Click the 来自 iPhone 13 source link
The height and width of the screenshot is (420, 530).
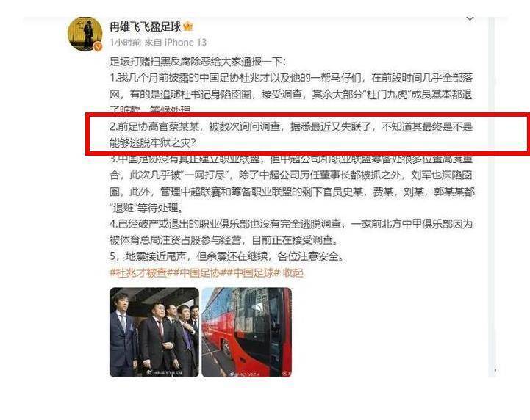pyautogui.click(x=176, y=42)
